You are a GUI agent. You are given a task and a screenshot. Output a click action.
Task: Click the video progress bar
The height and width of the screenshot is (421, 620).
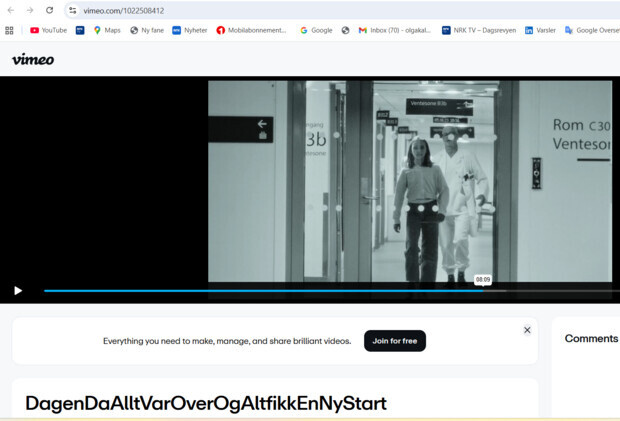tap(300, 291)
